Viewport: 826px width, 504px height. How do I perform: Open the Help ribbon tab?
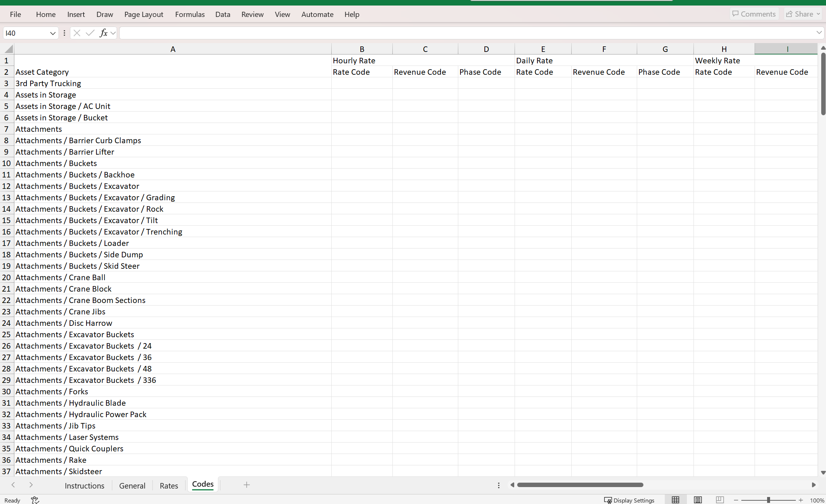(x=352, y=14)
